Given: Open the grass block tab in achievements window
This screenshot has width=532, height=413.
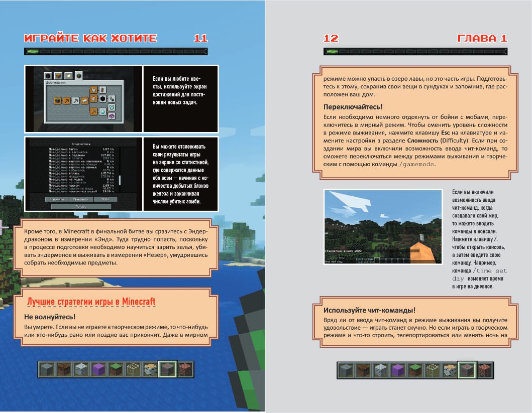Looking at the screenshot, I should [x=78, y=75].
